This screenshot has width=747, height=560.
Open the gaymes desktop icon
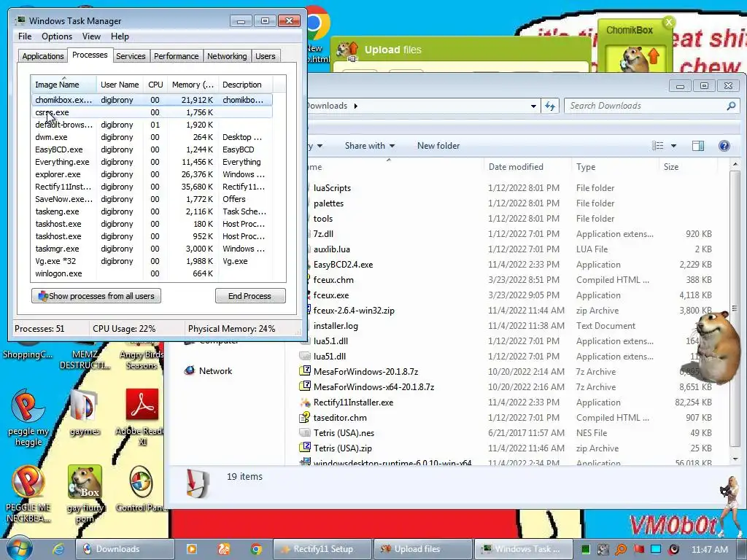point(85,413)
